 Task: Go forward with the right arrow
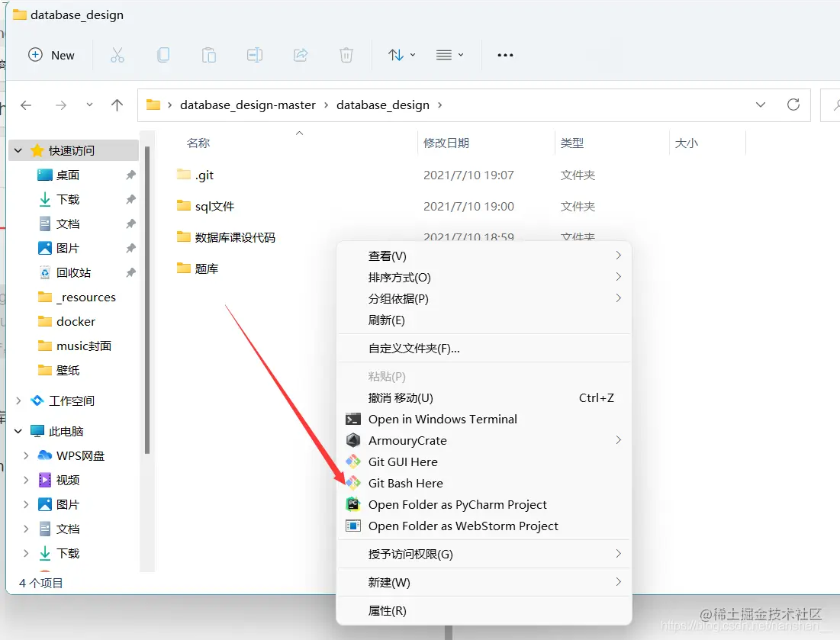pos(61,105)
